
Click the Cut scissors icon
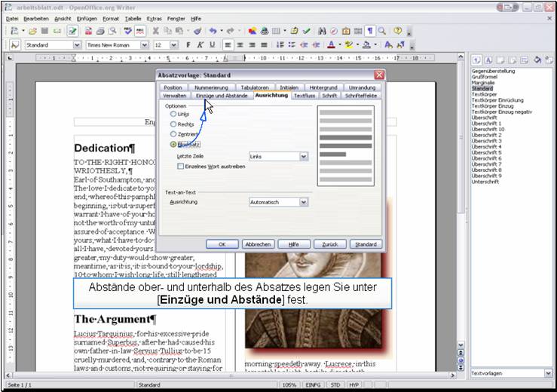tap(156, 31)
